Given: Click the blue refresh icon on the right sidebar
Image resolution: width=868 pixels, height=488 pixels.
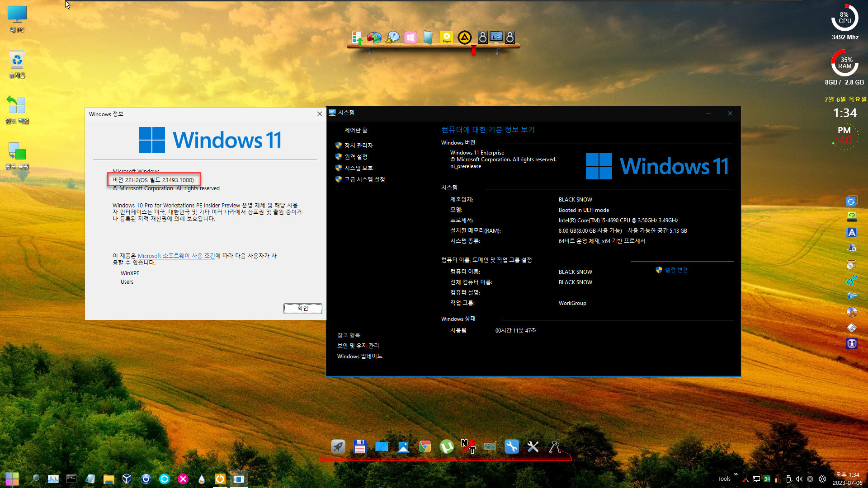Looking at the screenshot, I should [x=852, y=201].
